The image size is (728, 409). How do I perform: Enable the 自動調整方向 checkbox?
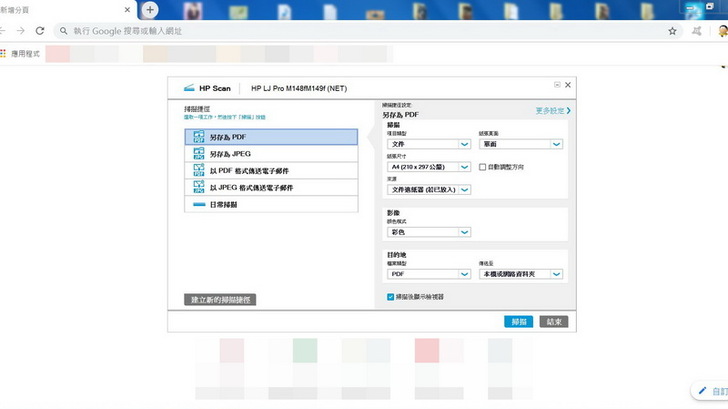[x=483, y=167]
